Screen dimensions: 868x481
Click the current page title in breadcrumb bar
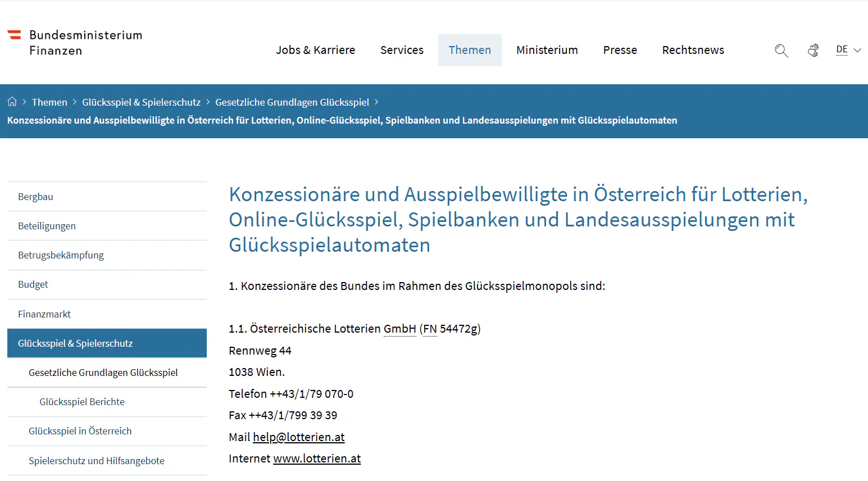point(342,120)
